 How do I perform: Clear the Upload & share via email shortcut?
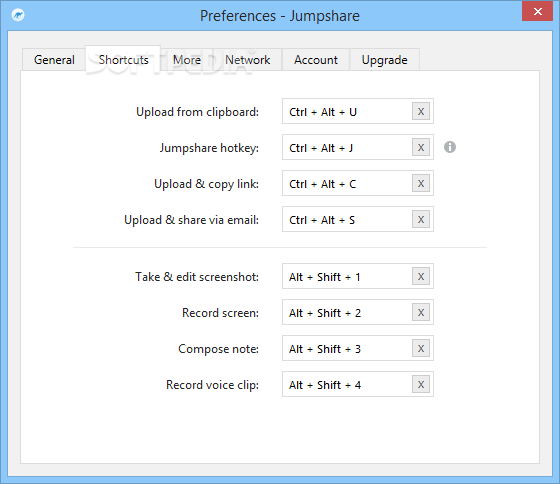pos(421,219)
